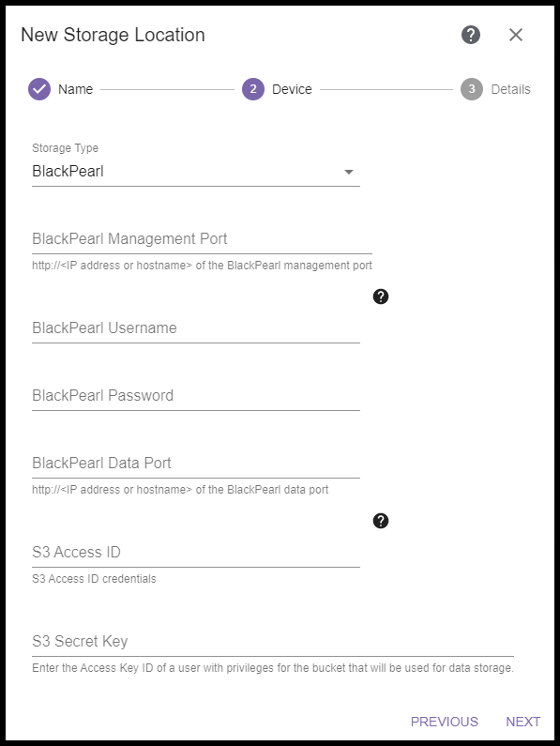
Task: Click the PREVIOUS button
Action: (445, 722)
